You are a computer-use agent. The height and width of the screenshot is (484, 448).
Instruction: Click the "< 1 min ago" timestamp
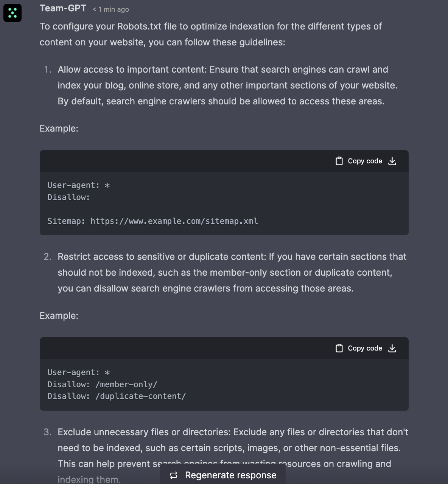point(110,9)
